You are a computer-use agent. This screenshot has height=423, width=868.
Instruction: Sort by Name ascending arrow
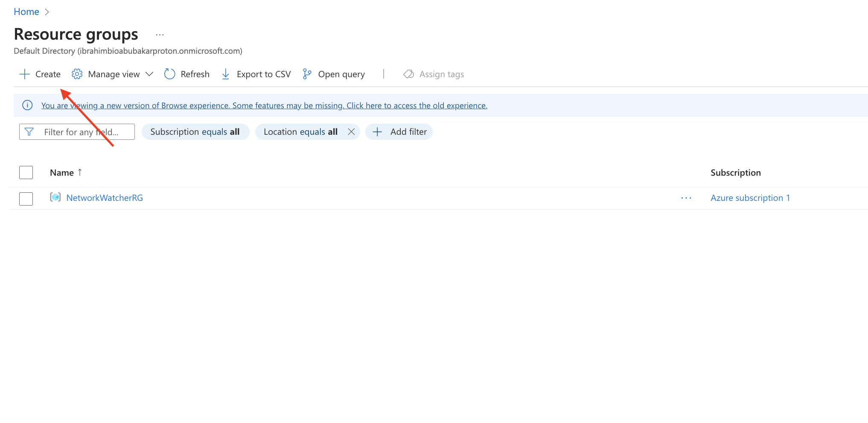pyautogui.click(x=80, y=172)
